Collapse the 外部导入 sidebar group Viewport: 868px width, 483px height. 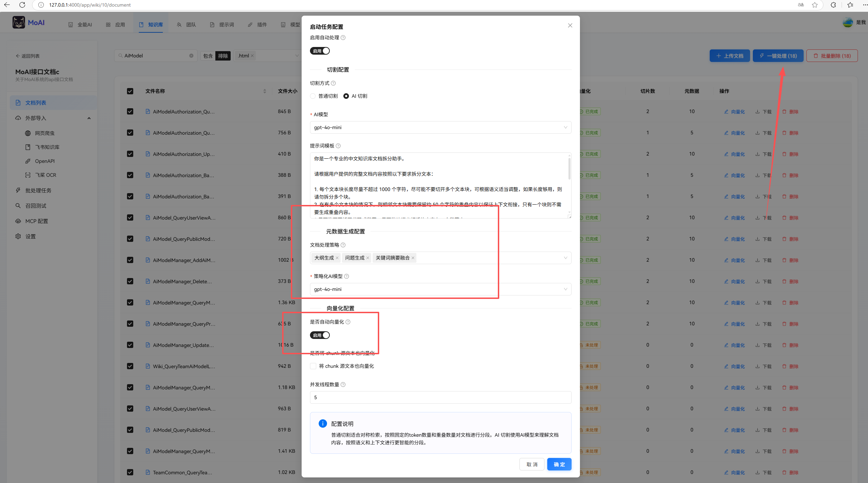click(x=89, y=118)
